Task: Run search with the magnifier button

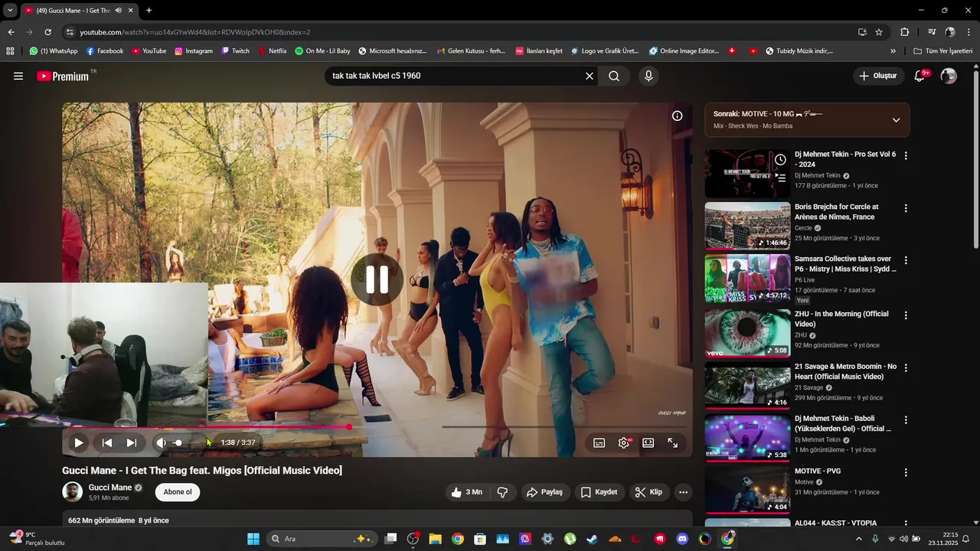Action: [614, 76]
